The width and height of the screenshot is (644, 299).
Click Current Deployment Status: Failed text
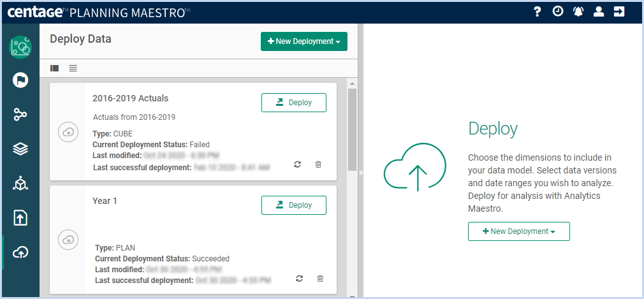click(x=151, y=145)
